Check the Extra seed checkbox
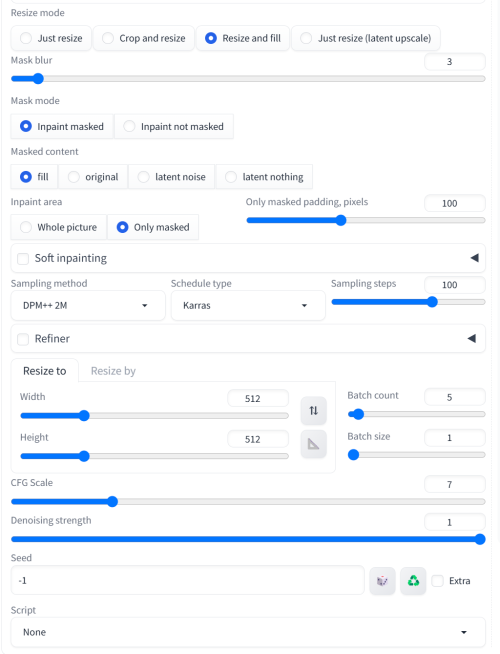500x654 pixels. [437, 581]
